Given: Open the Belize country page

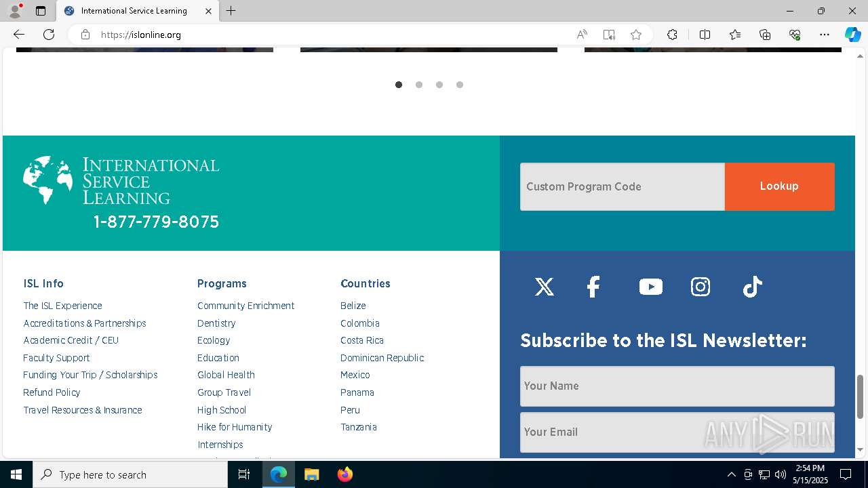Looking at the screenshot, I should 353,306.
